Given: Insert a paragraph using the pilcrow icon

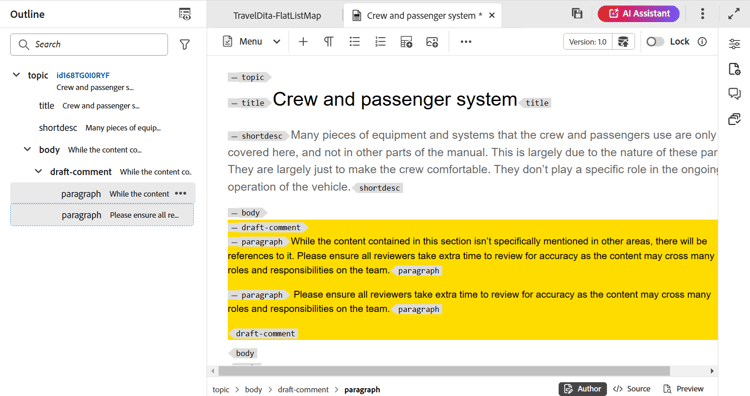Looking at the screenshot, I should 329,42.
